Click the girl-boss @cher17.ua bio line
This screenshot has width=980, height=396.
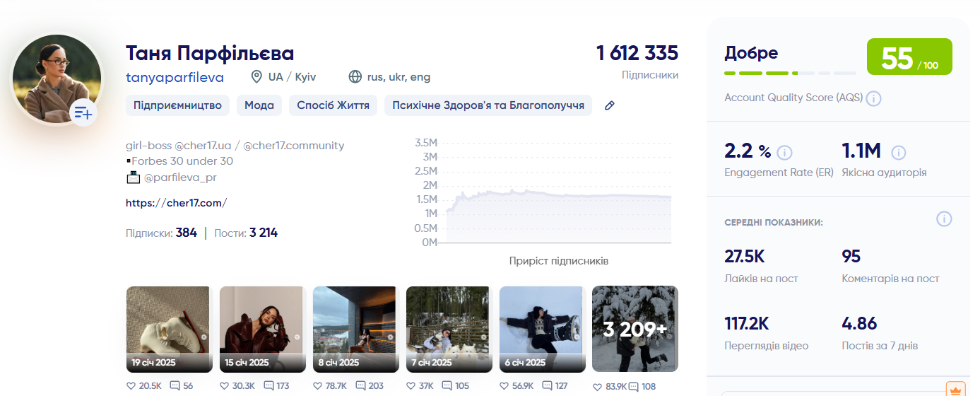pyautogui.click(x=235, y=146)
